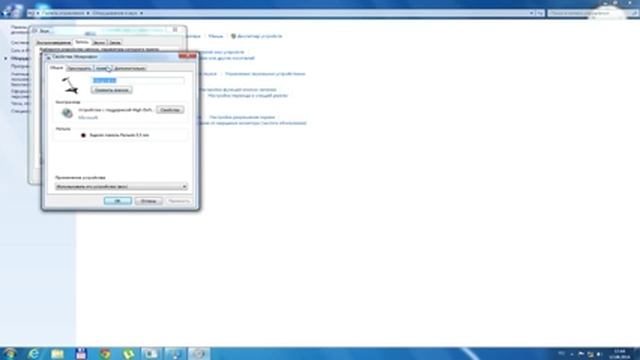The height and width of the screenshot is (360, 640).
Task: Click the Change Icon button
Action: (x=111, y=90)
